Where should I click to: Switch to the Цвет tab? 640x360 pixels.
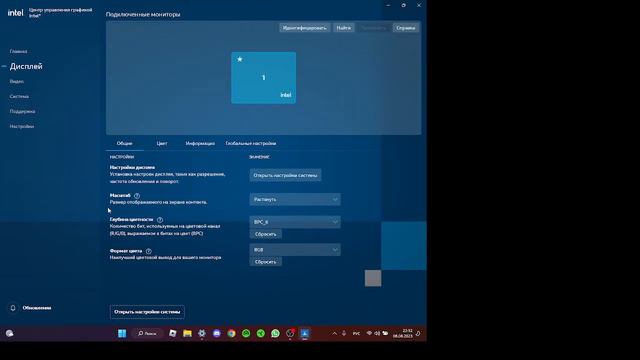pos(162,143)
